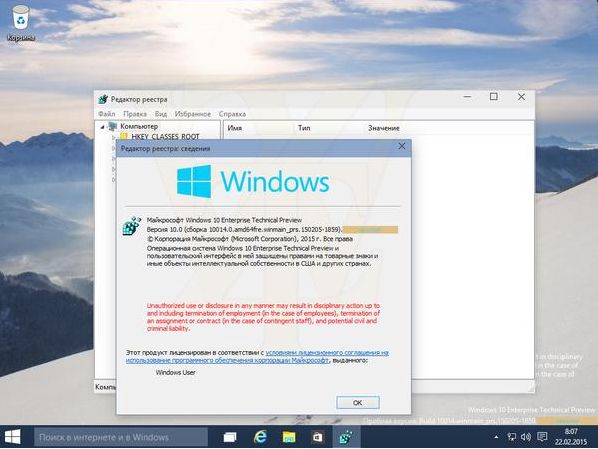
Task: Open File Explorer from the taskbar
Action: [x=289, y=437]
